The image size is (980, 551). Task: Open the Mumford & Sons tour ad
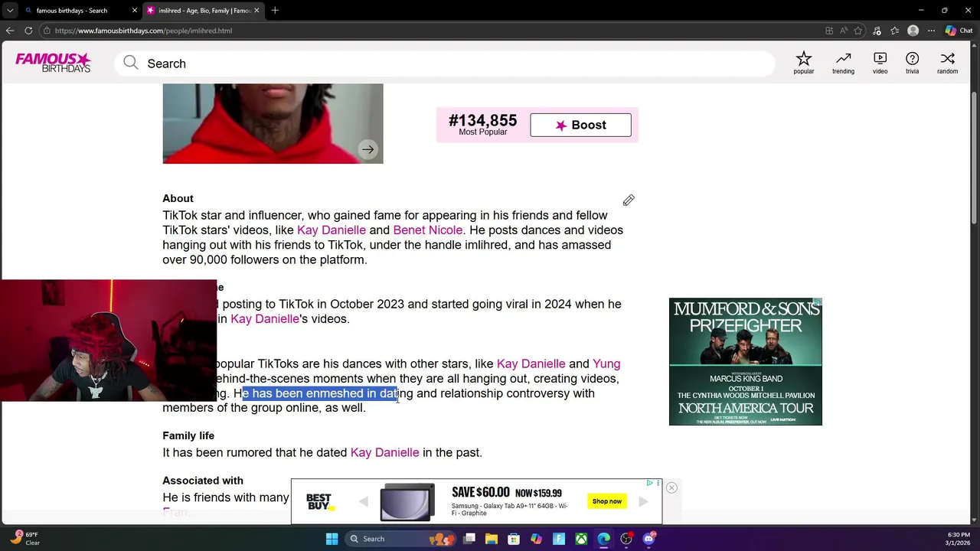click(x=745, y=361)
